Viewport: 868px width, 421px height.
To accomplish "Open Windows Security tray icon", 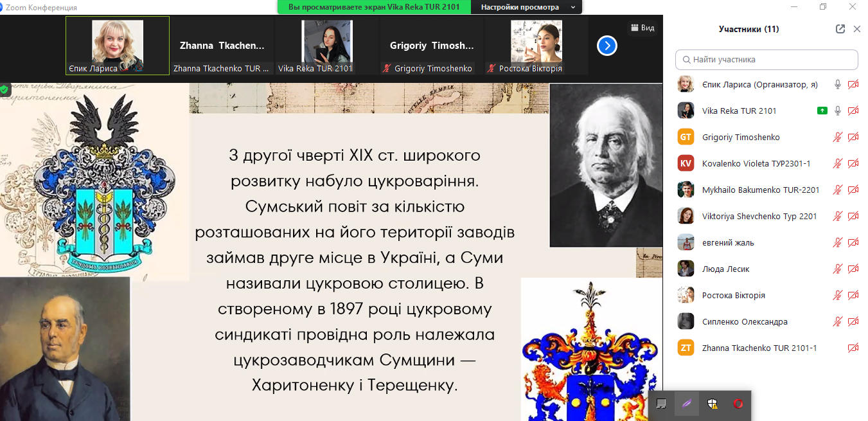I will coord(712,404).
